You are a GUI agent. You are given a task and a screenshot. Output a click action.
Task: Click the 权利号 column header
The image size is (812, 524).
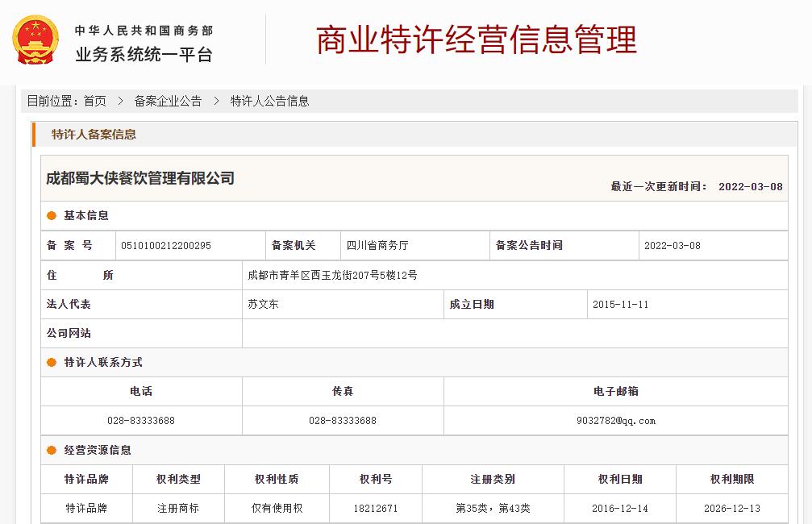tap(376, 479)
